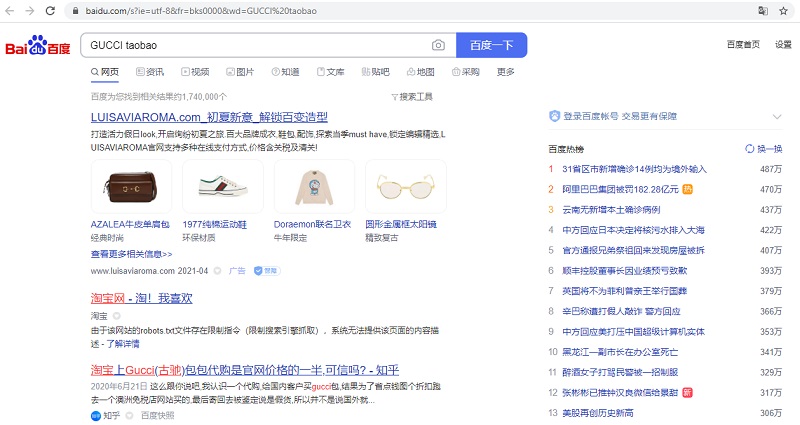The image size is (800, 425).
Task: Open the 更多 search category menu
Action: (x=506, y=72)
